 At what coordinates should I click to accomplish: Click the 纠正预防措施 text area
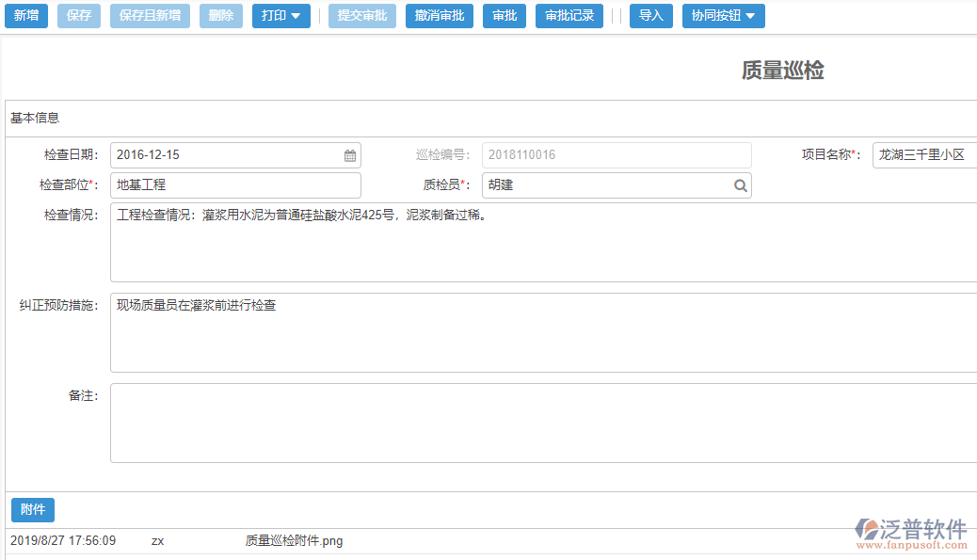(542, 332)
